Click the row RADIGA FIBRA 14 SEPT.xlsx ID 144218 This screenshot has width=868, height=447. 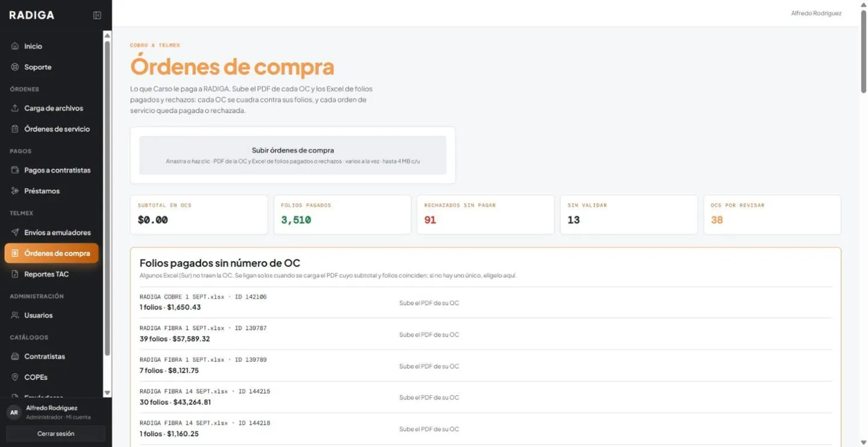click(486, 428)
